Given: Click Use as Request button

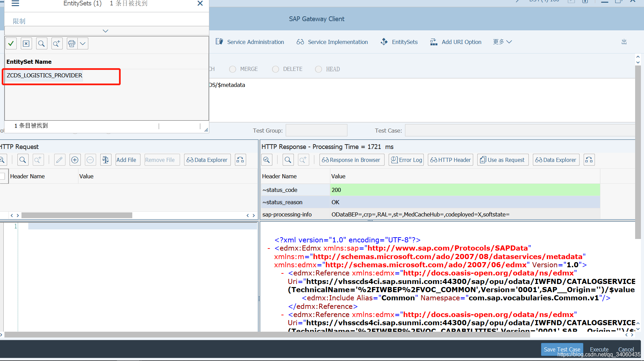Looking at the screenshot, I should 503,160.
